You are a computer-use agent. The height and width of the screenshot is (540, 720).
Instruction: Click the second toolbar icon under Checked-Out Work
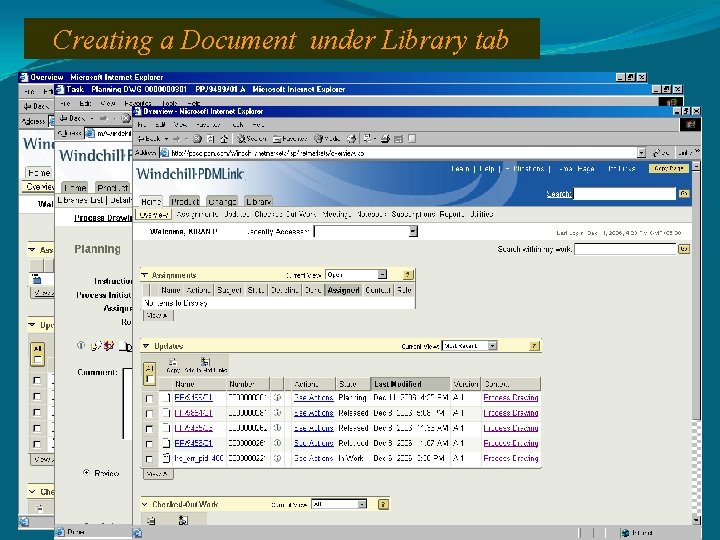click(183, 520)
